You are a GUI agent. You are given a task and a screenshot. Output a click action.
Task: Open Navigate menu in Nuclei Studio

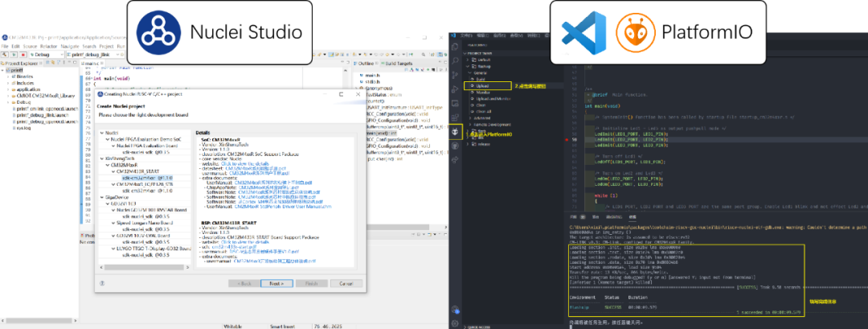pos(70,47)
